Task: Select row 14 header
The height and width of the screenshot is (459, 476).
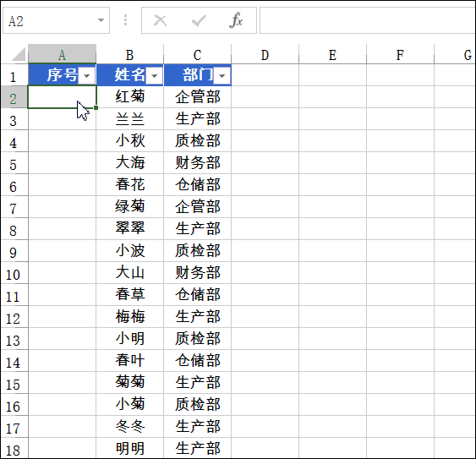Action: 14,361
